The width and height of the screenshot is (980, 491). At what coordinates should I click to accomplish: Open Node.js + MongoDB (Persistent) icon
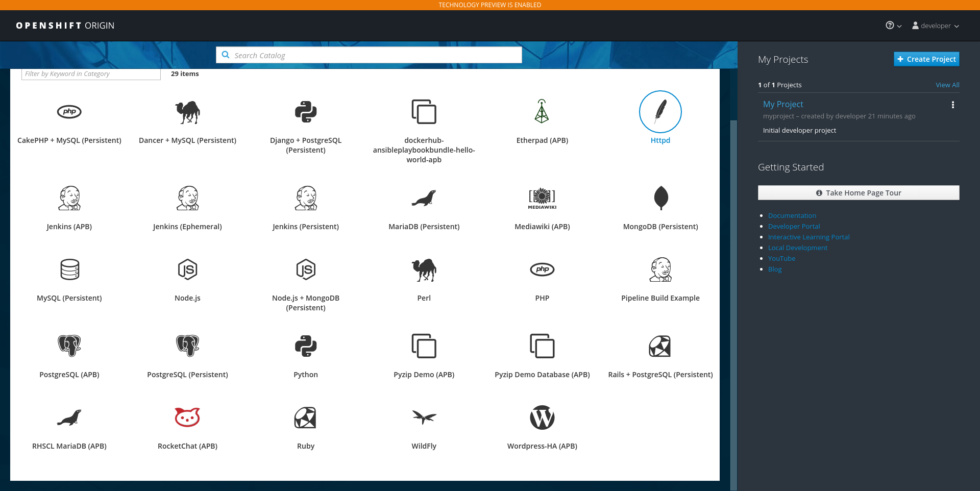[306, 269]
